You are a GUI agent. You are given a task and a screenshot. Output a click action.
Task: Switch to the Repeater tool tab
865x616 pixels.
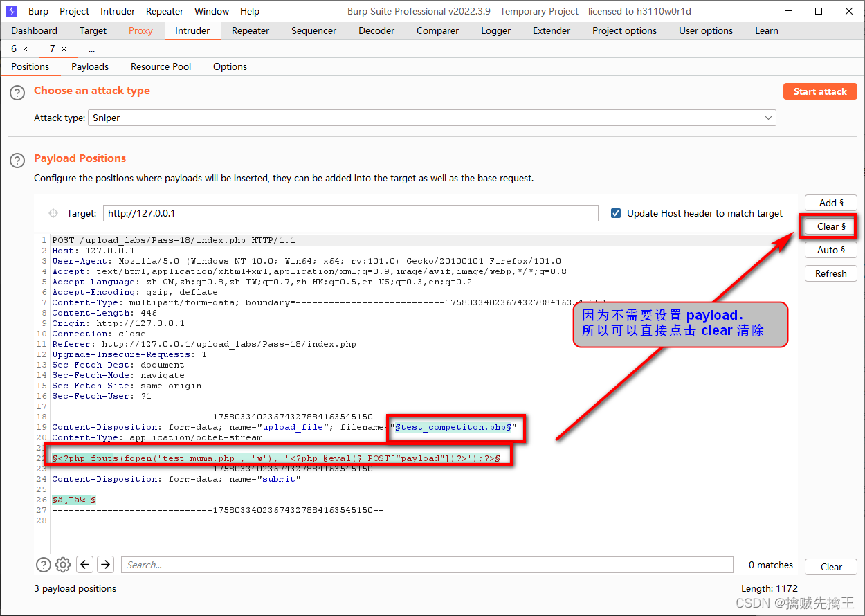click(251, 30)
